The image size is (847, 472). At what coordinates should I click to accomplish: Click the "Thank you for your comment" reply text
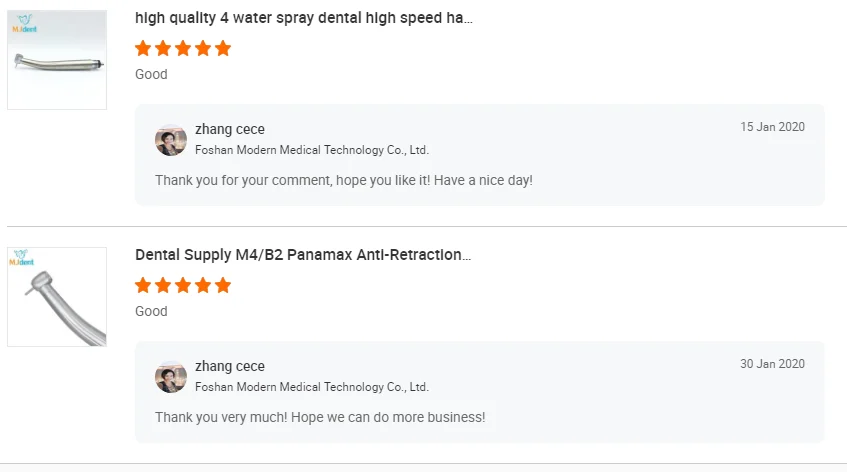click(344, 180)
